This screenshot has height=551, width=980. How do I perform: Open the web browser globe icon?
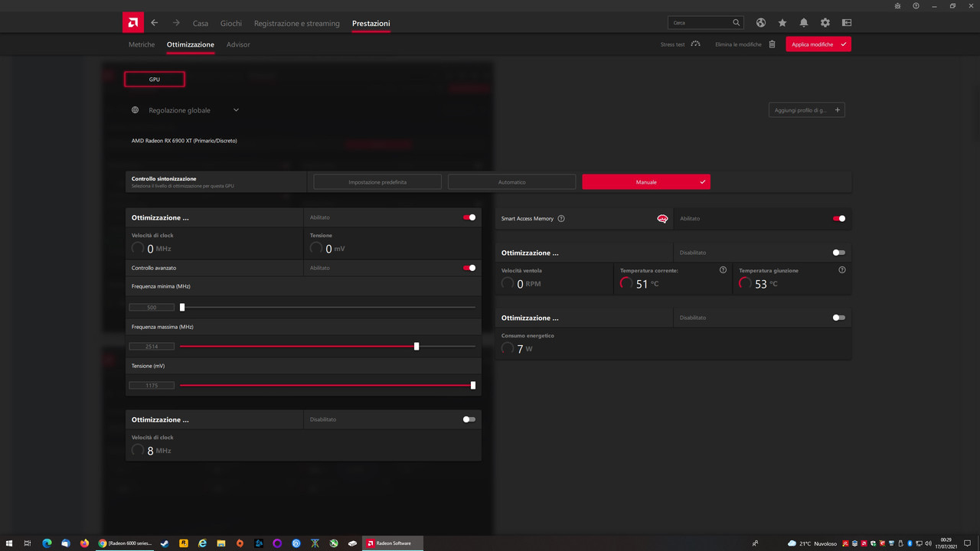point(761,23)
